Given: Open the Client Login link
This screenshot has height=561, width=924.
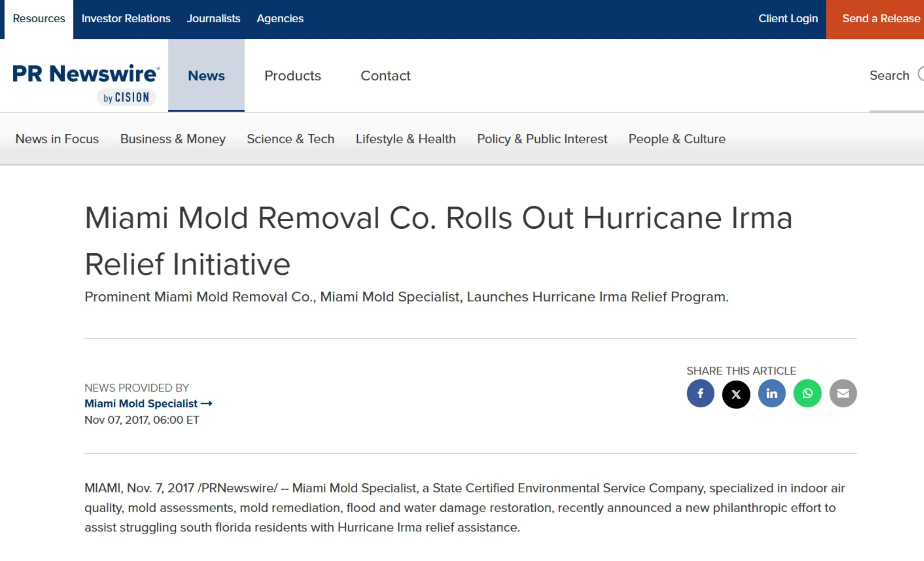Looking at the screenshot, I should [788, 19].
